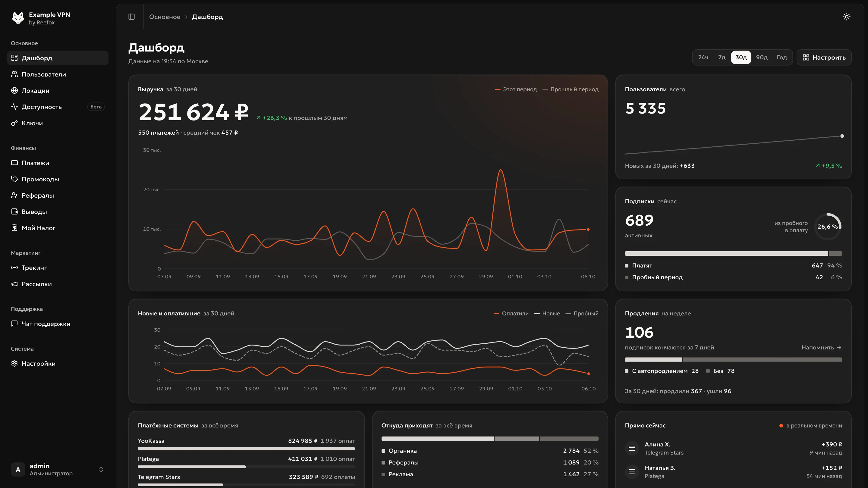
Task: Open Рефералы user-plus icon
Action: pos(14,195)
